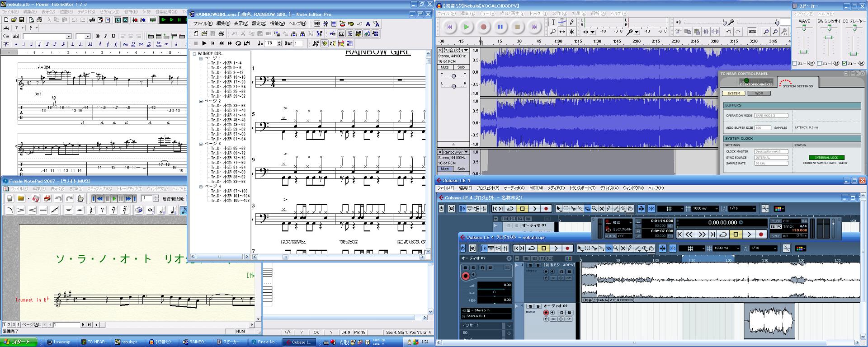Click the 【初音ミク】 track gain slider in Audacity
The image size is (868, 347).
(453, 76)
